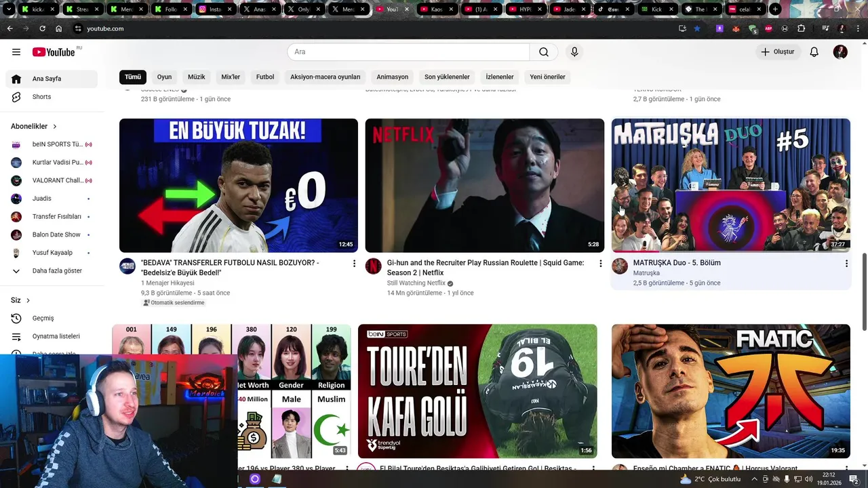Viewport: 868px width, 488px height.
Task: Switch to the Instagram browser tab
Action: tap(216, 9)
